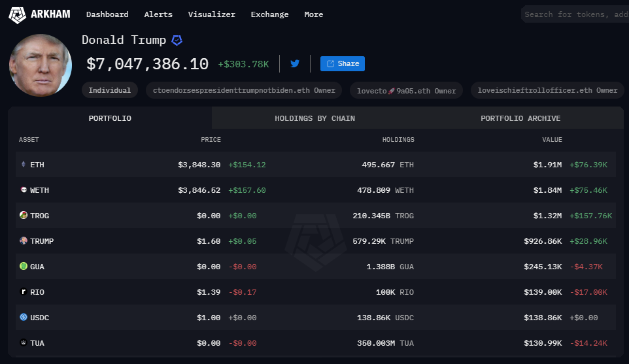The height and width of the screenshot is (364, 629).
Task: Click the TRUMP asset name
Action: (x=42, y=241)
